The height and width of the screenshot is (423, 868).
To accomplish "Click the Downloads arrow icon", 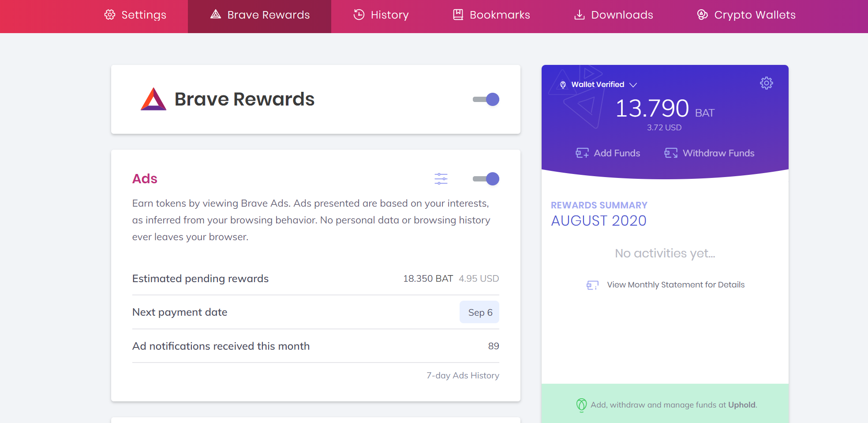I will pos(580,15).
